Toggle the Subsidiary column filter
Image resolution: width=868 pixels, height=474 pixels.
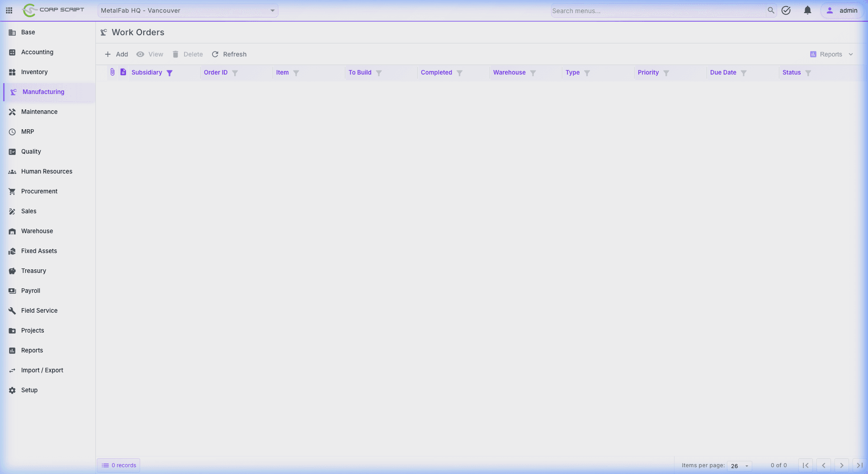point(170,73)
